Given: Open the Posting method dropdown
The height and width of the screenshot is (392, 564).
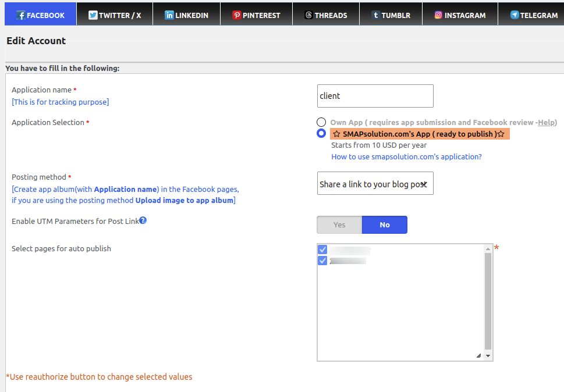Looking at the screenshot, I should pos(375,183).
